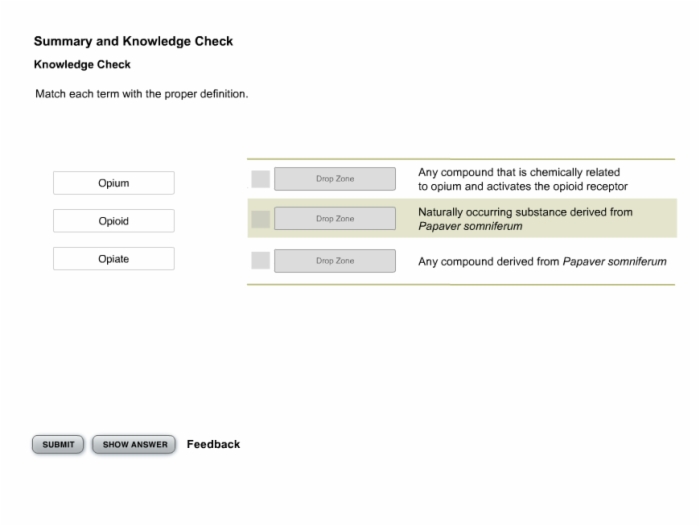Click Drop Zone beside 'Any compound derived' definition
Screen dimensions: 700x526
point(335,261)
